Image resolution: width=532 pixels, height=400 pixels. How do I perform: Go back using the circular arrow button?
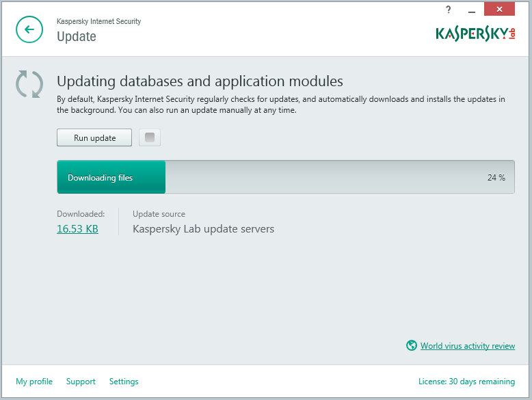[29, 29]
